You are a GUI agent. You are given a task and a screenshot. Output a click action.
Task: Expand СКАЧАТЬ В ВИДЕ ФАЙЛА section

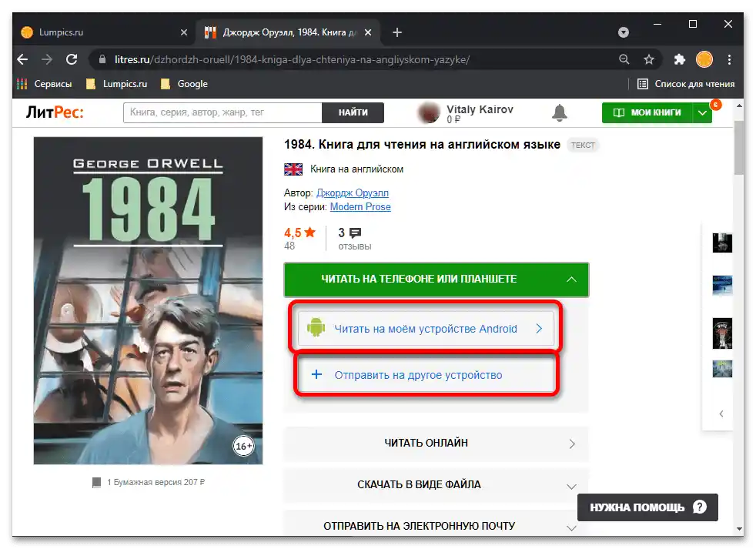click(437, 485)
